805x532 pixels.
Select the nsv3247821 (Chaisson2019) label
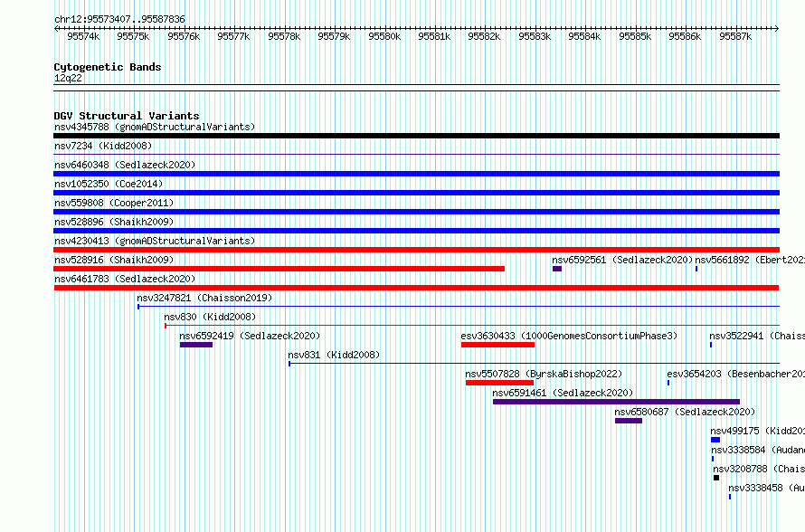pos(204,298)
